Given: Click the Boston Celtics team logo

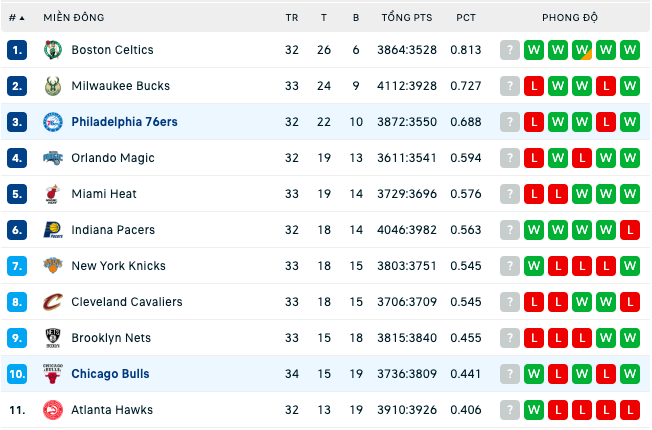Looking at the screenshot, I should (x=53, y=50).
